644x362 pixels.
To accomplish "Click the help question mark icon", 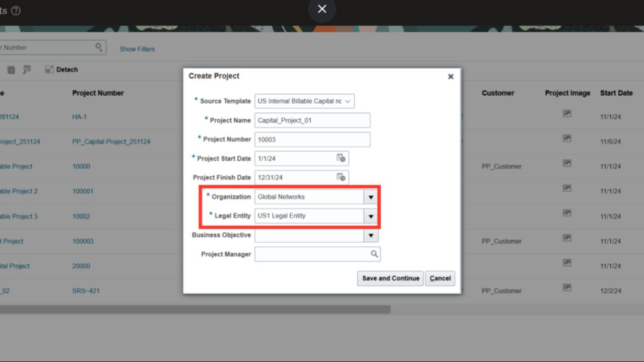I will coord(16,11).
